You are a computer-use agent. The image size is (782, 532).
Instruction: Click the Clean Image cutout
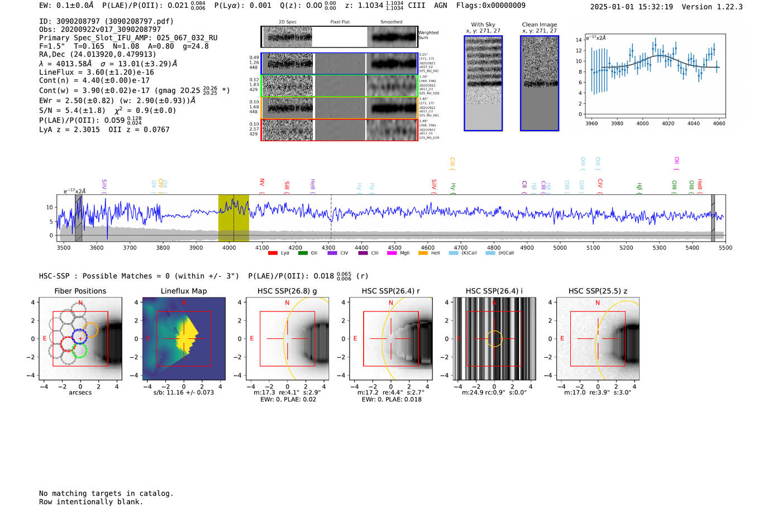pos(540,83)
